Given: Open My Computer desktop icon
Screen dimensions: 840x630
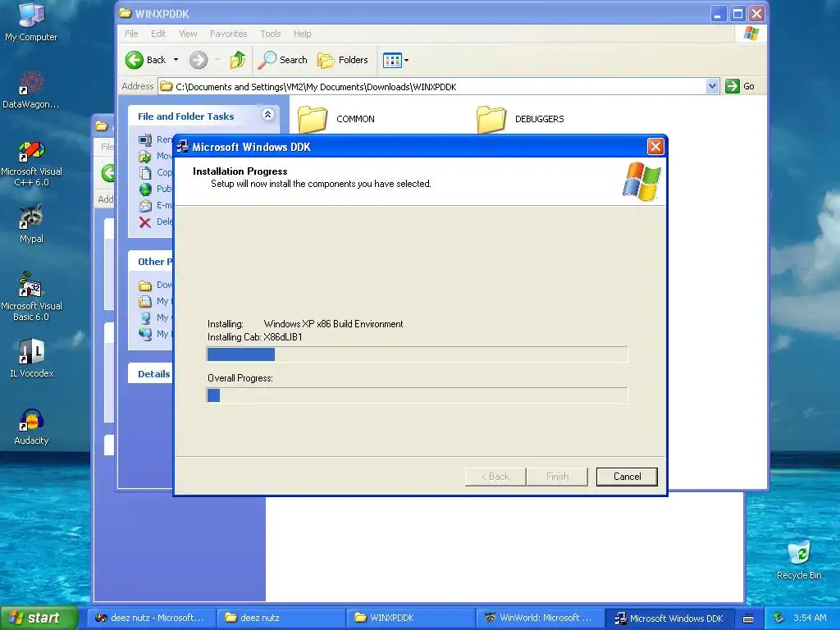Looking at the screenshot, I should 31,22.
